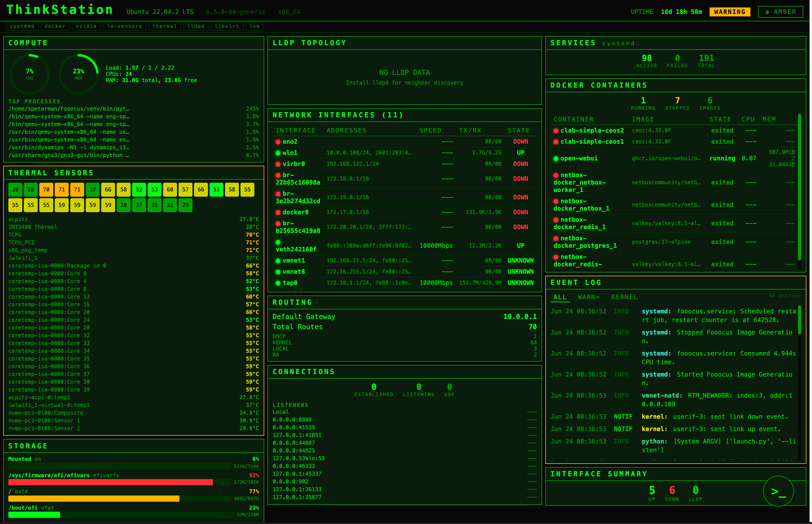Select the lm-sensors source tag
Image resolution: width=812 pixels, height=524 pixels.
125,26
